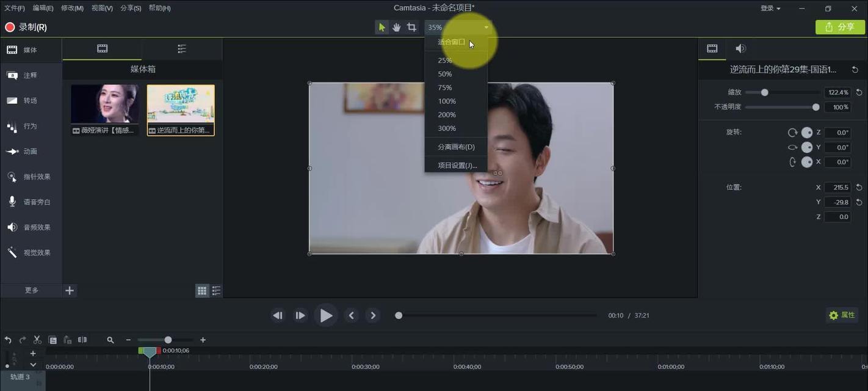Open 项目设置(J)... from zoom menu
Screen dimensions: 868x391
point(456,166)
